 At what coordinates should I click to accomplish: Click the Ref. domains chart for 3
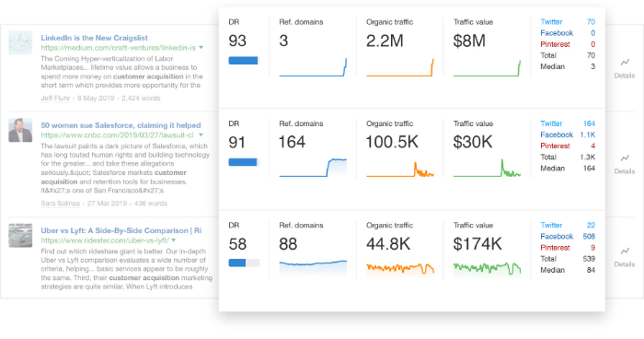(313, 67)
